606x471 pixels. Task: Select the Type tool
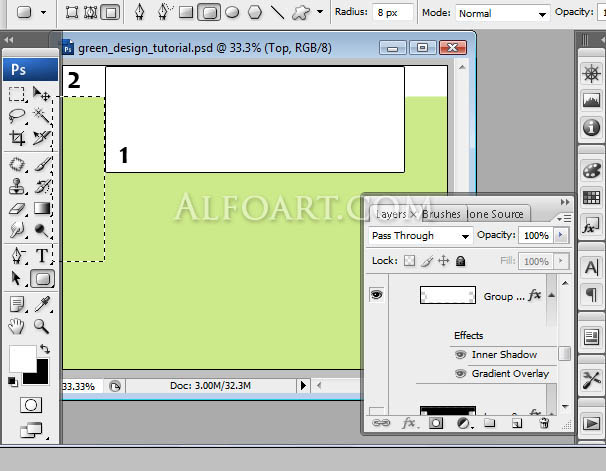pyautogui.click(x=41, y=256)
